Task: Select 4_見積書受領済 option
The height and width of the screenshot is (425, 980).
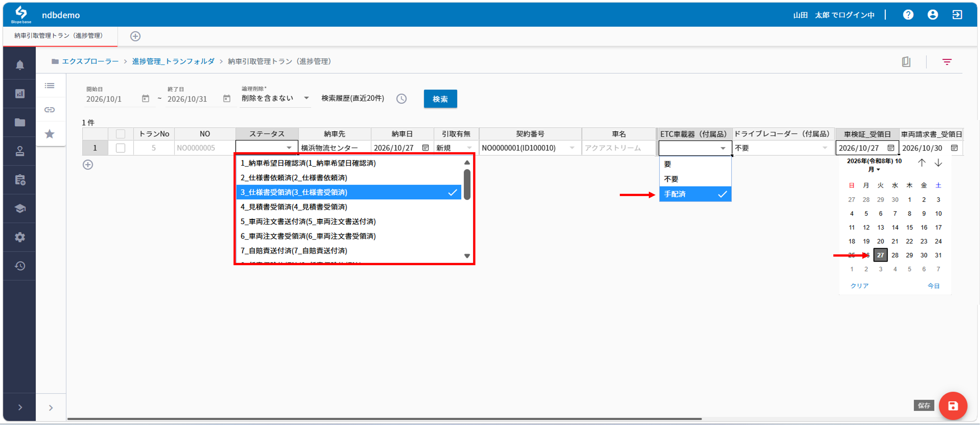Action: [x=349, y=207]
